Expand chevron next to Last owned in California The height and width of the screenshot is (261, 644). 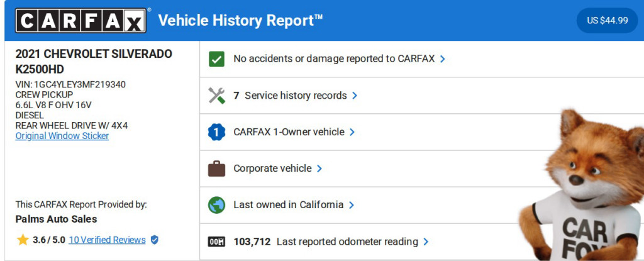(x=352, y=205)
